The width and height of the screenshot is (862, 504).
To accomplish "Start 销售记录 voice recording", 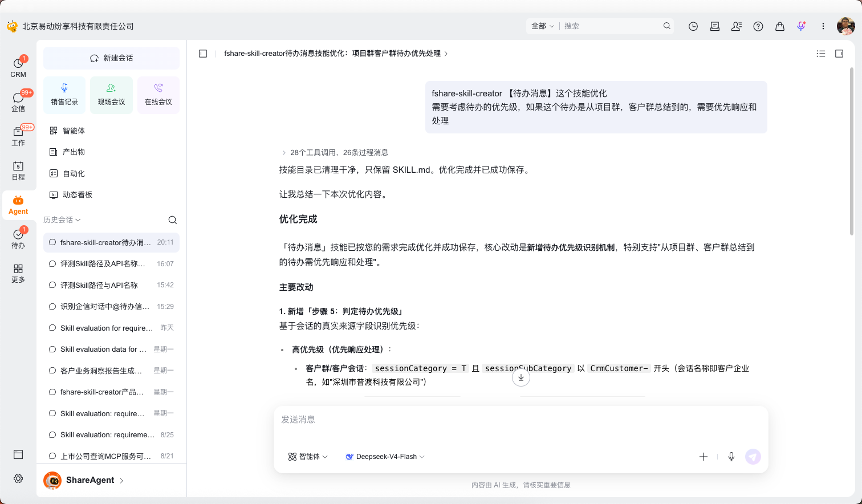I will 64,95.
